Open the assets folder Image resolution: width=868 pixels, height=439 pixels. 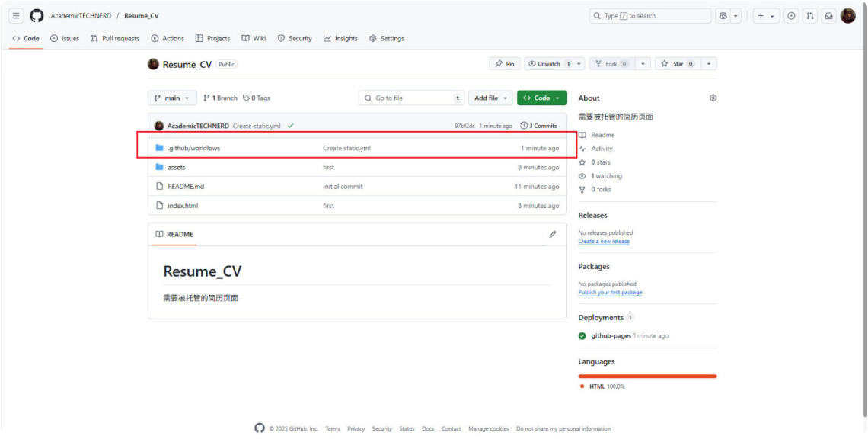tap(176, 168)
